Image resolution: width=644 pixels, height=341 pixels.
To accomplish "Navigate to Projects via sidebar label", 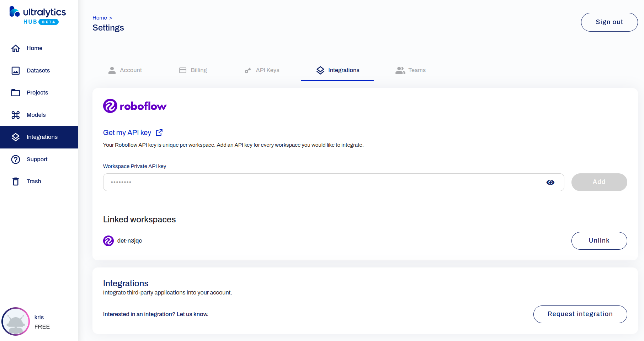I will [x=37, y=93].
